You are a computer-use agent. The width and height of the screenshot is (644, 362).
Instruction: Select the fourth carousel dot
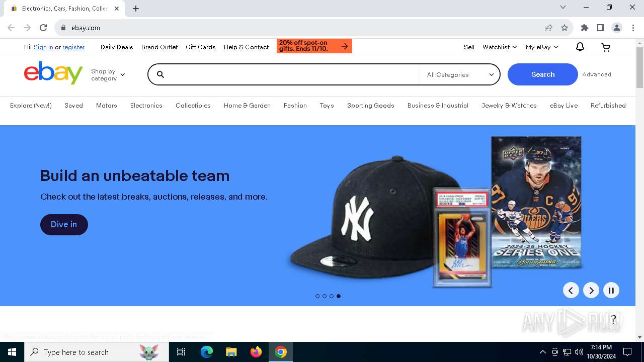[x=339, y=296]
